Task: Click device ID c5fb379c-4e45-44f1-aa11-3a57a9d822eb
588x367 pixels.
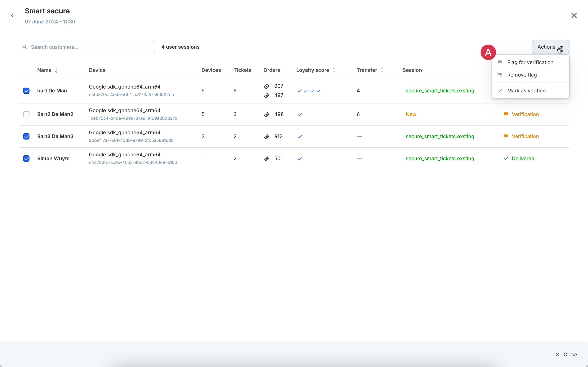Action: pos(131,95)
